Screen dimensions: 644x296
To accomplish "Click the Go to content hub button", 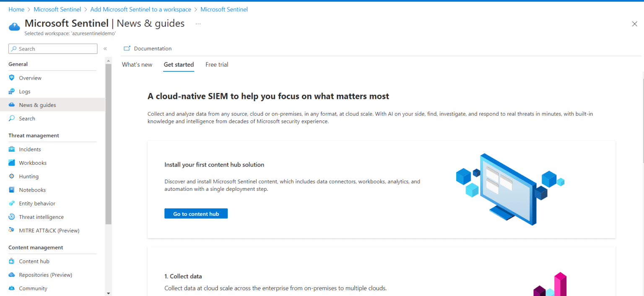I will pos(196,213).
